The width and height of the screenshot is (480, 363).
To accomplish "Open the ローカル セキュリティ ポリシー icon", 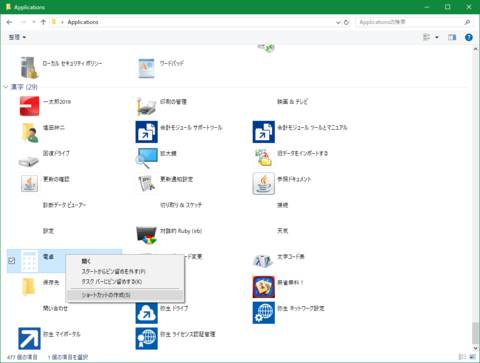I will [x=29, y=67].
